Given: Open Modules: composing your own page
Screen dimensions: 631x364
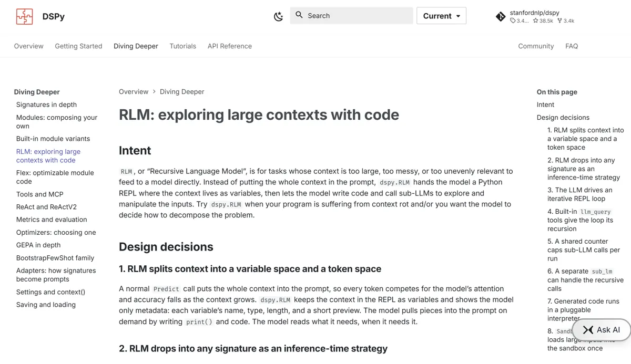Looking at the screenshot, I should pos(57,122).
